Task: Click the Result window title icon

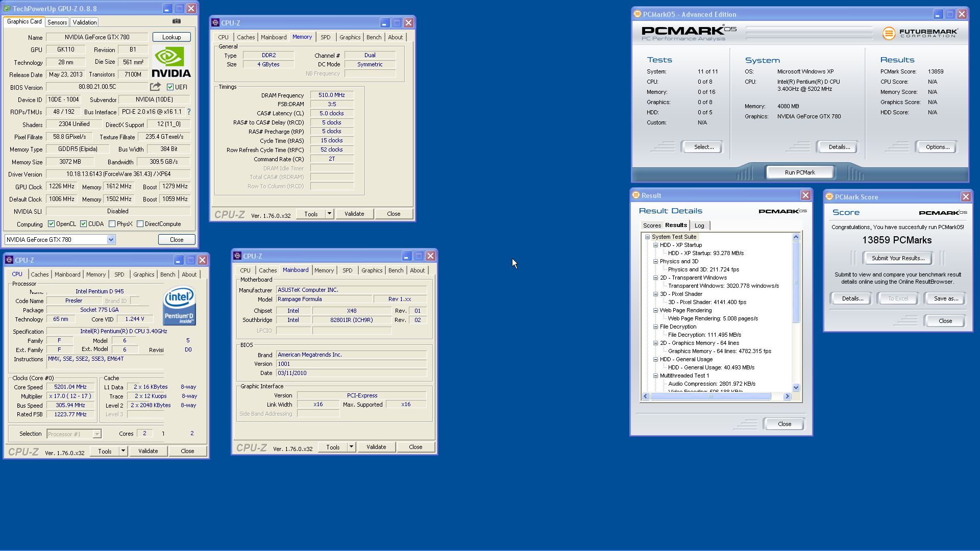Action: pyautogui.click(x=636, y=195)
